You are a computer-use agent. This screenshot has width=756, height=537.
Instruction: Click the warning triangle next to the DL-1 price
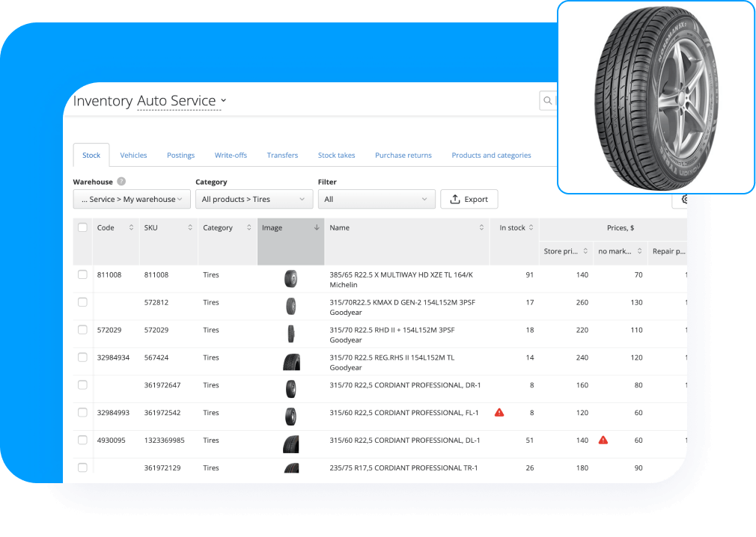coord(603,440)
